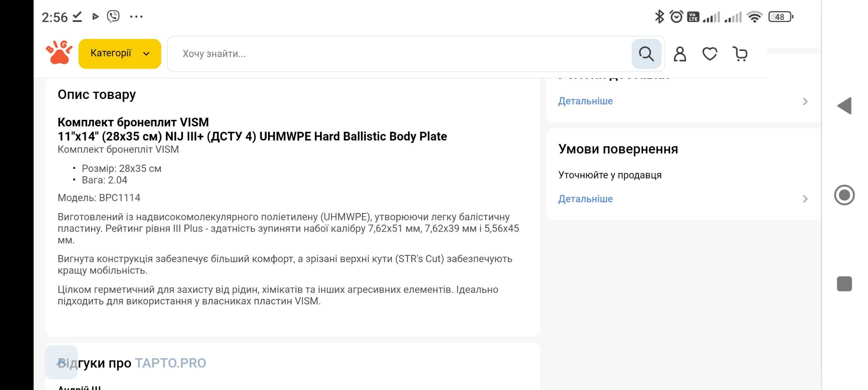Expand the delivery details chevron
This screenshot has width=868, height=390.
(805, 101)
